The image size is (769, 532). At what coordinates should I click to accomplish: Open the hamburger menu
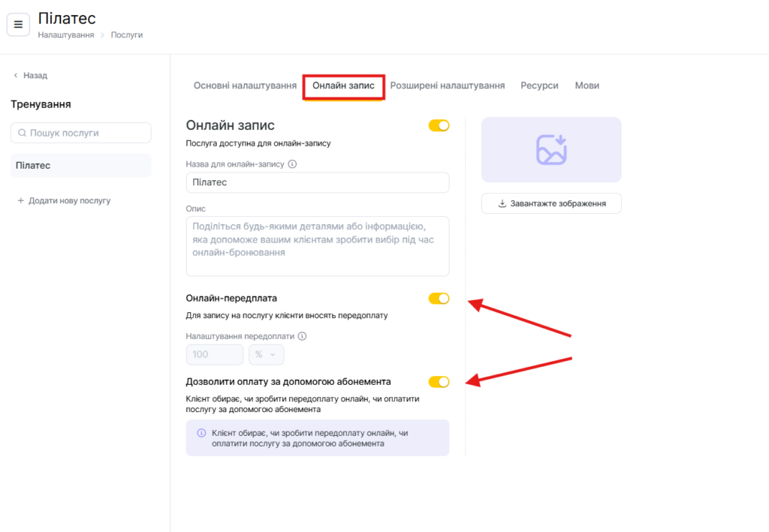point(18,24)
